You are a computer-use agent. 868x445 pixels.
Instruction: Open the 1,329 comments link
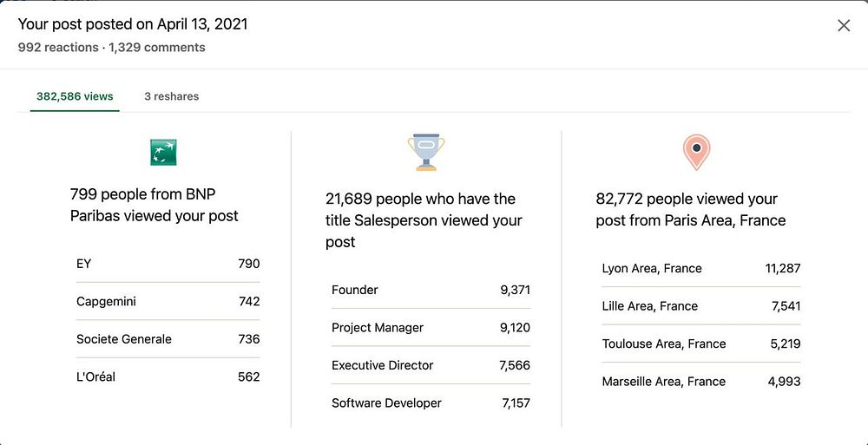157,48
